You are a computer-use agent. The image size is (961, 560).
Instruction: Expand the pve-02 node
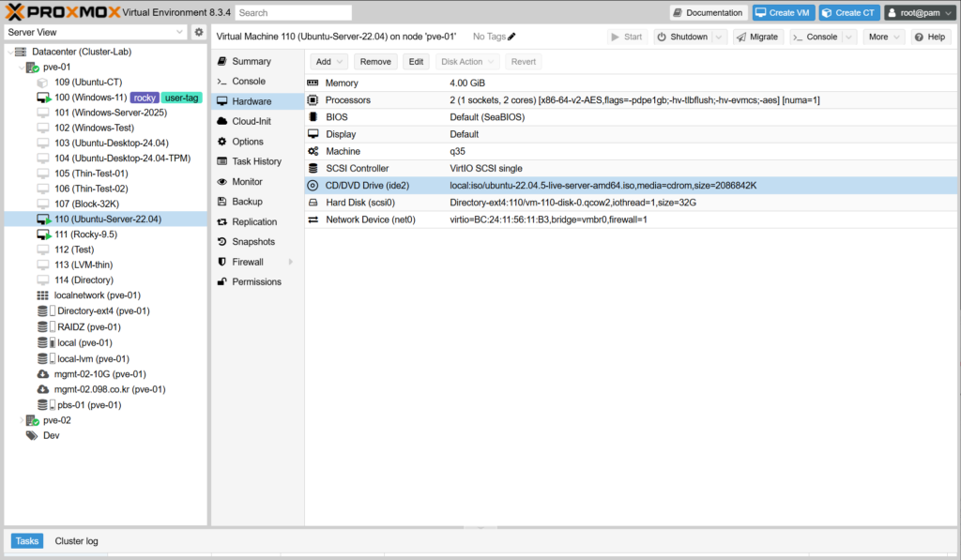[22, 420]
